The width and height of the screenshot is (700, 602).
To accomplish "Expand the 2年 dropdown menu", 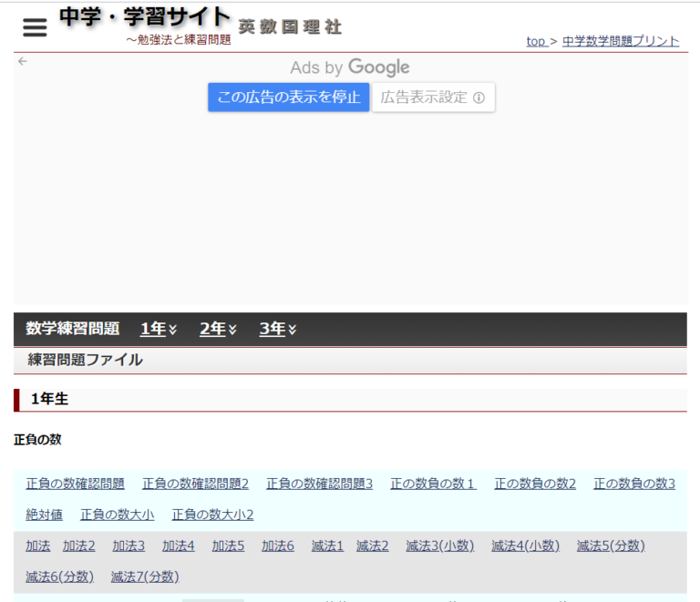I will tap(218, 329).
